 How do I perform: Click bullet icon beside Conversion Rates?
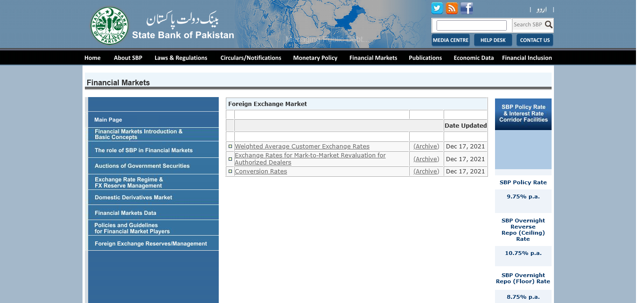(230, 172)
